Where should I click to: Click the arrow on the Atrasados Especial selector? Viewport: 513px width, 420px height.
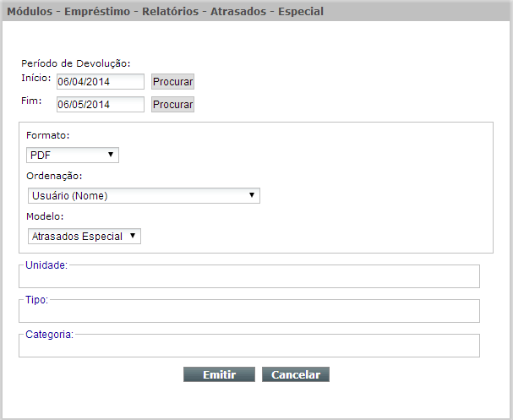click(133, 236)
